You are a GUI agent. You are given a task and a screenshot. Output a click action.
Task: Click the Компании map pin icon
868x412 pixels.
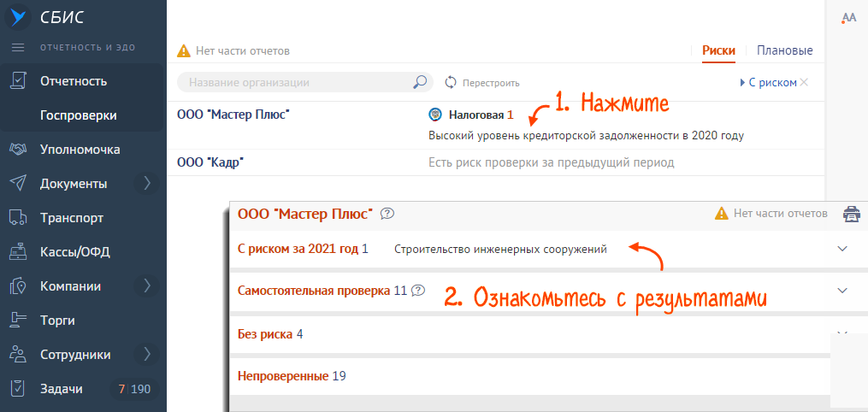click(x=18, y=286)
